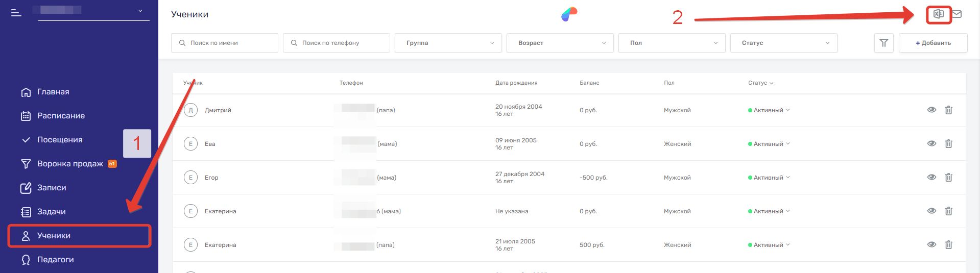Change Активный status for Егор
Viewport: 980px width, 273px height.
(x=769, y=178)
